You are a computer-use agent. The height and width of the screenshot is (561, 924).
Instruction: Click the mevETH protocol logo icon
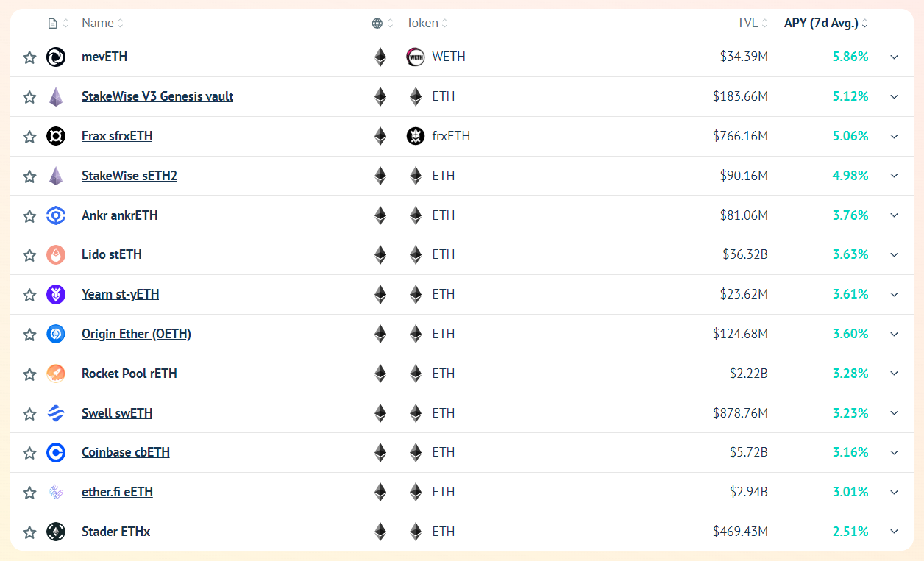56,57
